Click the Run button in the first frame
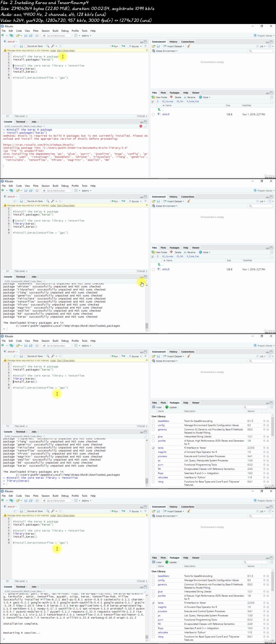Viewport: 276px width, 644px height. (114, 46)
